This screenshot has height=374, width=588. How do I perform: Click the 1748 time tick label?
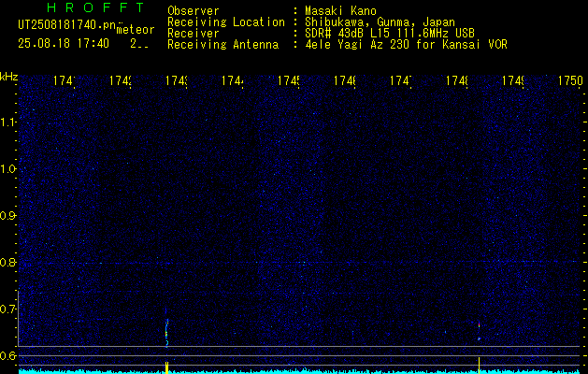(456, 81)
